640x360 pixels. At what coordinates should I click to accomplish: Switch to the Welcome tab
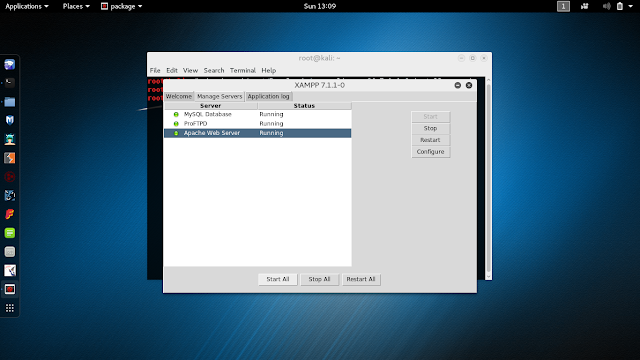coord(178,96)
